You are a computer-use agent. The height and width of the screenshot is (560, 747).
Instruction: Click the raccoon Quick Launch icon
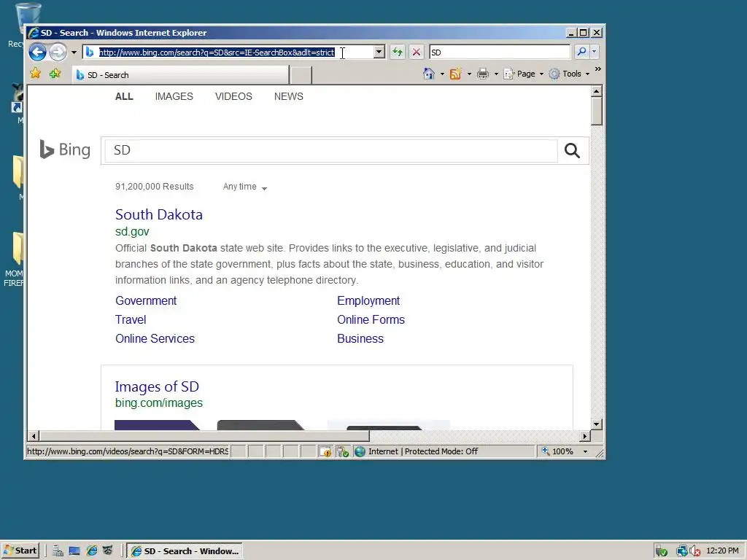click(108, 551)
